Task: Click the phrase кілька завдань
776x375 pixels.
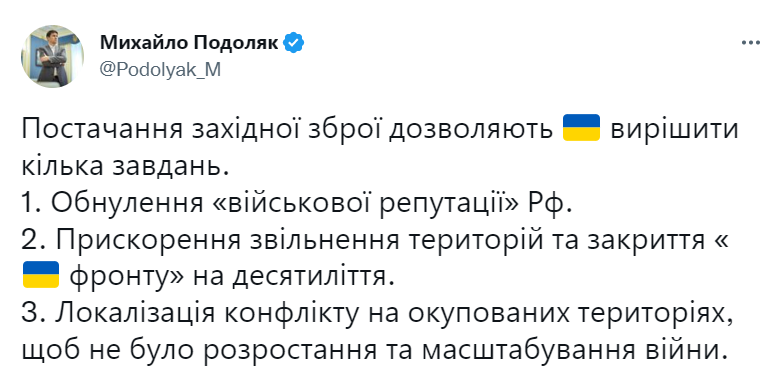Action: click(x=125, y=167)
